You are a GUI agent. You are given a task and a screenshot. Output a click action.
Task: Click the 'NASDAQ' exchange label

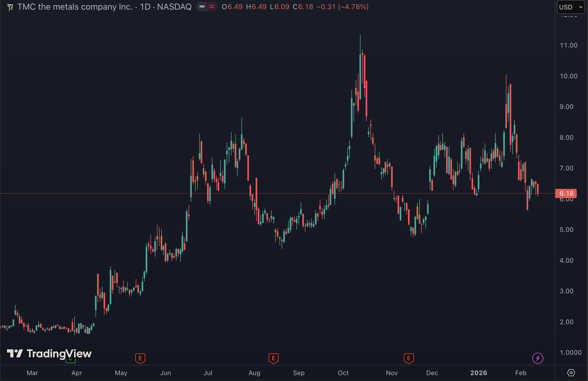(174, 7)
